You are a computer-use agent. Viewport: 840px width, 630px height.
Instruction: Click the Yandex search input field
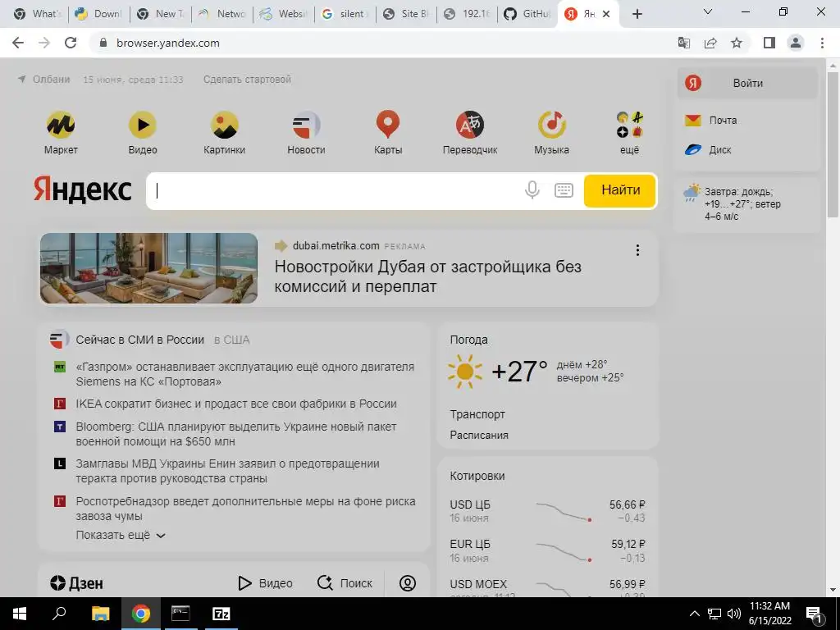337,190
